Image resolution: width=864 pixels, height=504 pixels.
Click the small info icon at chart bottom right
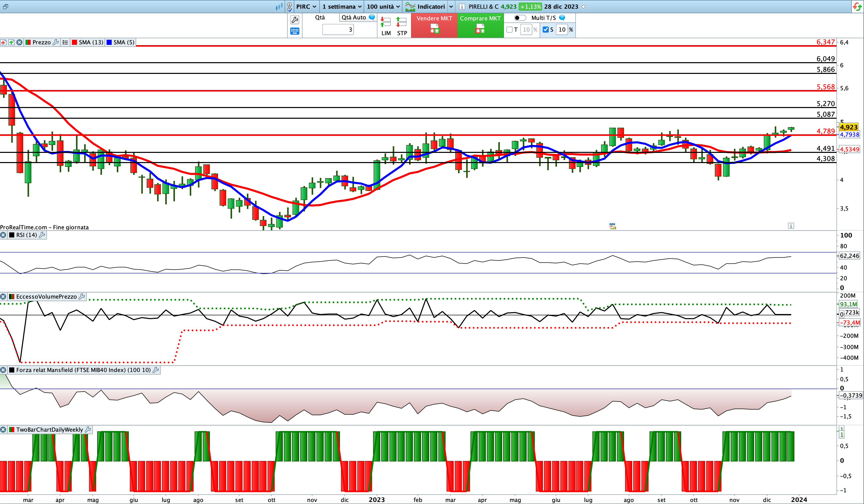(791, 226)
